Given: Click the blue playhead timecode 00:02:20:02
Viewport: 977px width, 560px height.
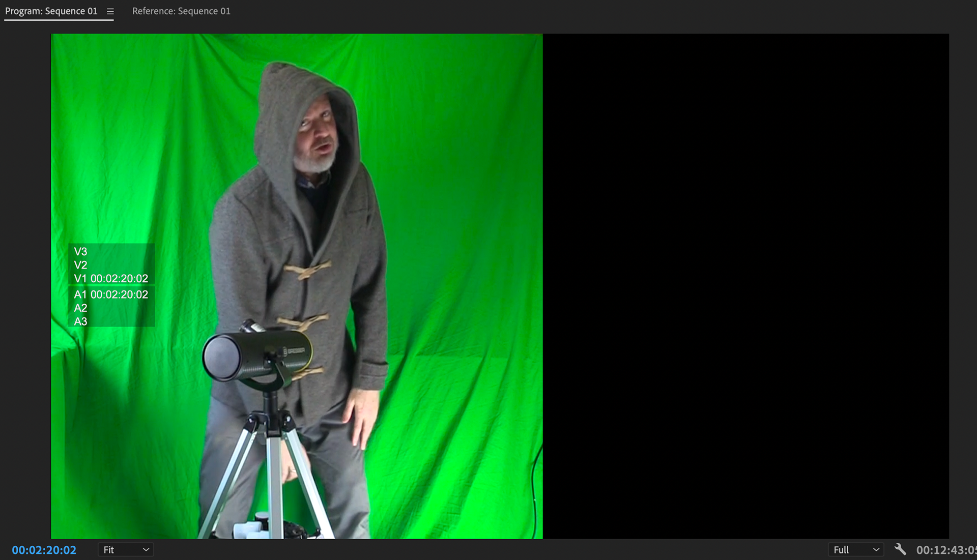Looking at the screenshot, I should pos(44,550).
